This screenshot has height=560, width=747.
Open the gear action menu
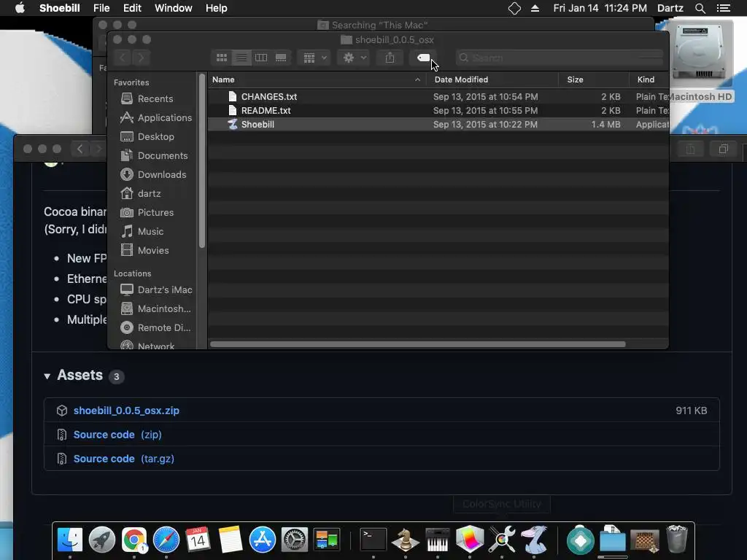coord(354,58)
